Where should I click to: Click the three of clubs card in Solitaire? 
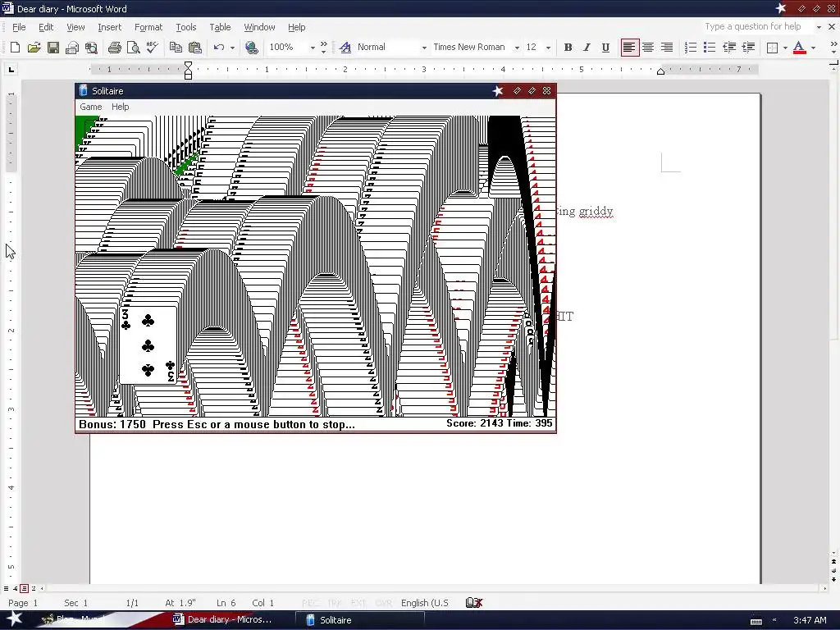(x=148, y=345)
